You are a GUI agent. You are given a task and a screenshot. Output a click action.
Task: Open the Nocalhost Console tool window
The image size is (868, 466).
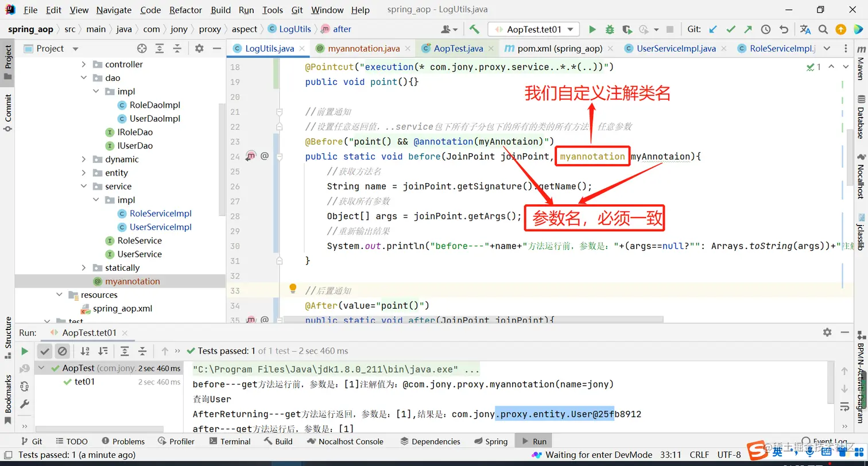tap(345, 441)
